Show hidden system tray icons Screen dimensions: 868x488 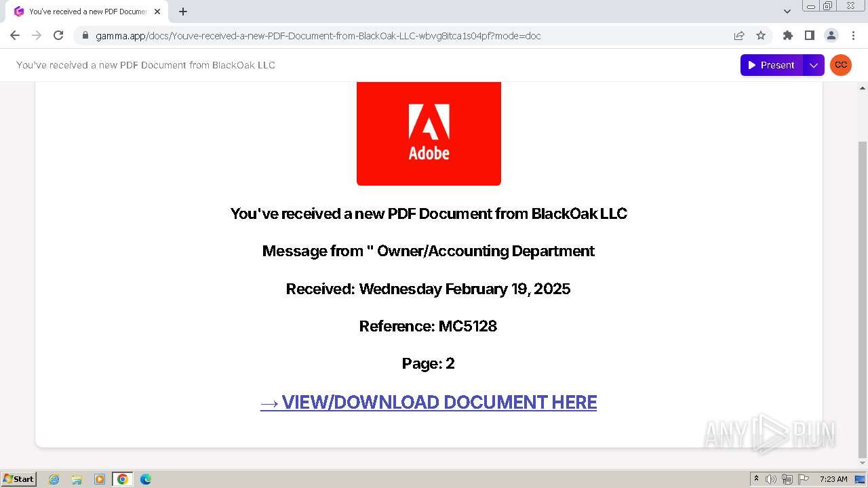pyautogui.click(x=756, y=479)
